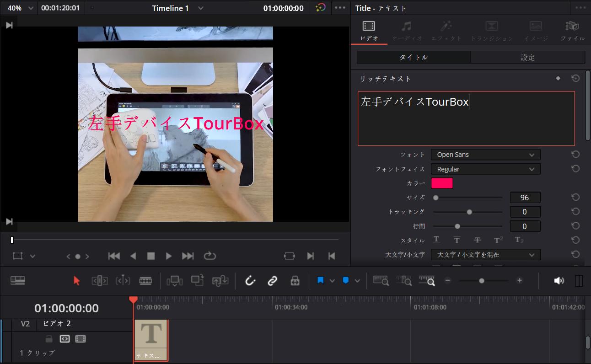Click Full Extent Zoom icon

click(381, 281)
